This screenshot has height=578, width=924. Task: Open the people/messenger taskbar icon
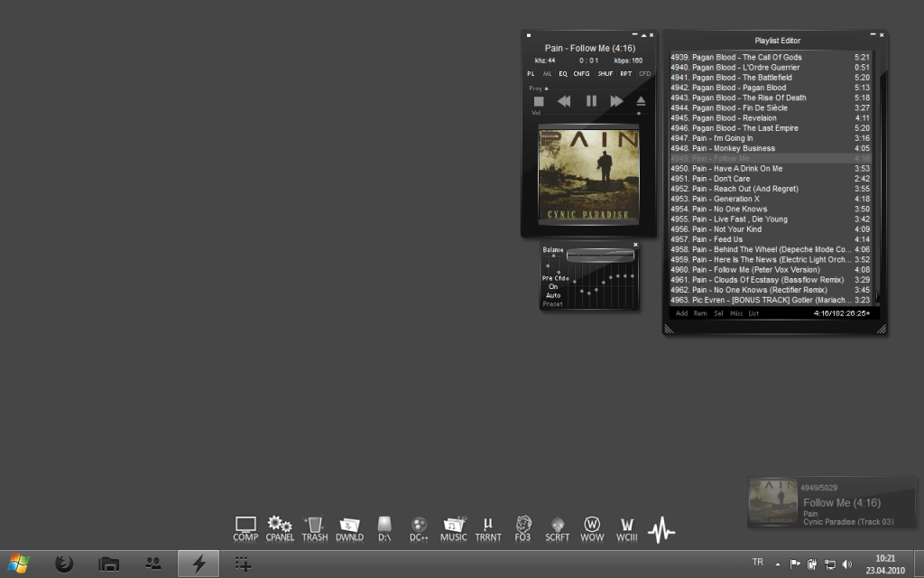click(x=153, y=564)
